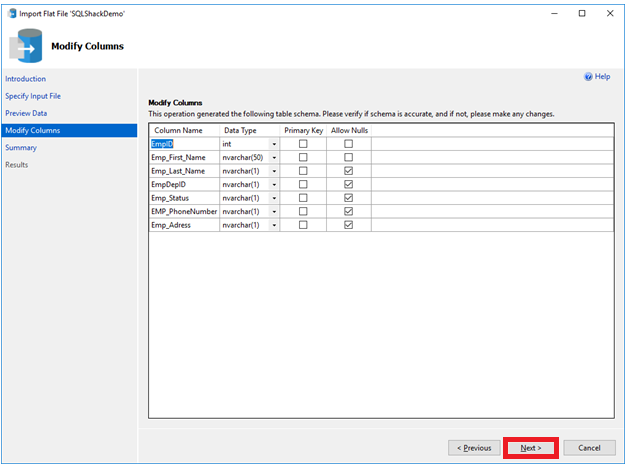This screenshot has height=468, width=627.
Task: Open the Preview Data step
Action: [26, 113]
